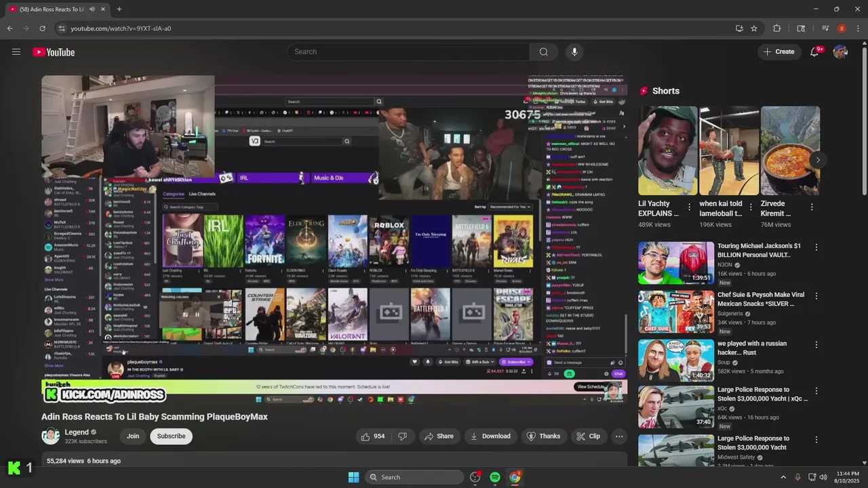The height and width of the screenshot is (488, 868).
Task: Open the Legend channel avatar
Action: point(50,436)
